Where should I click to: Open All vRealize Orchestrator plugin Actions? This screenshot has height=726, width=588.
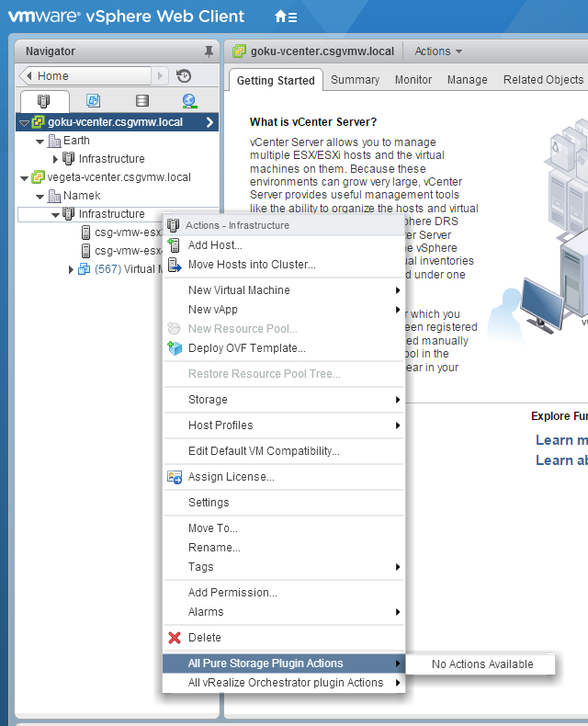tap(284, 683)
